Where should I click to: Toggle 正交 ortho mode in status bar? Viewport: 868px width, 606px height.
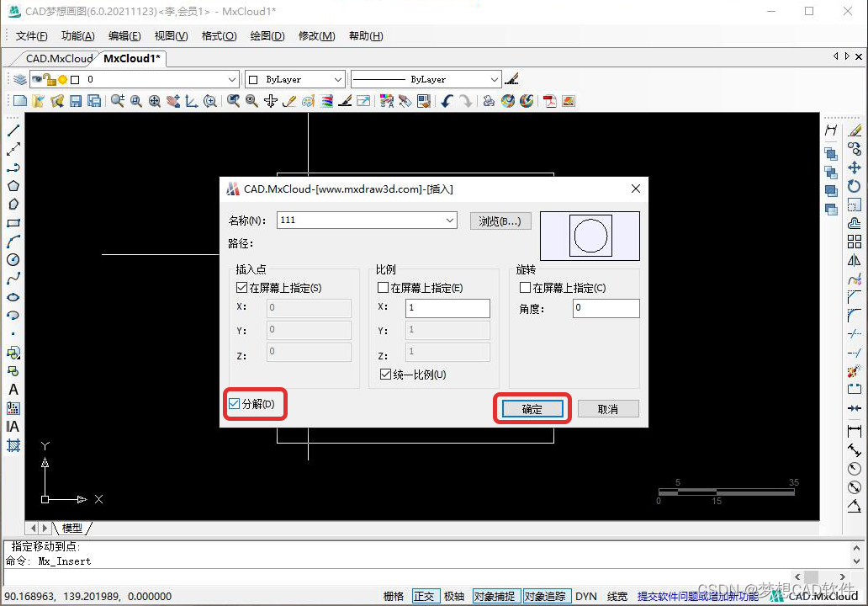click(424, 596)
